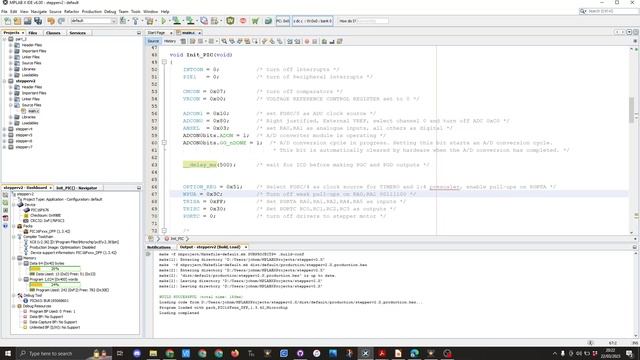
Task: Click the editor vertical scrollbar
Action: [631, 109]
